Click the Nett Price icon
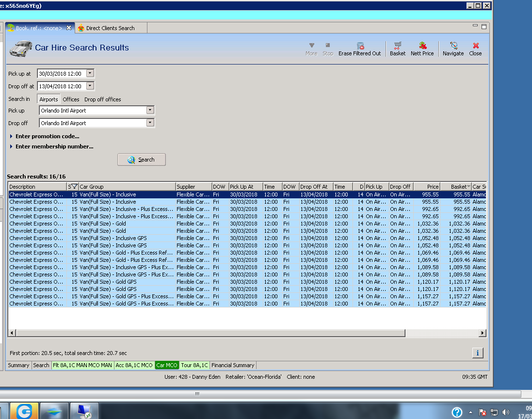The height and width of the screenshot is (419, 532). (422, 46)
